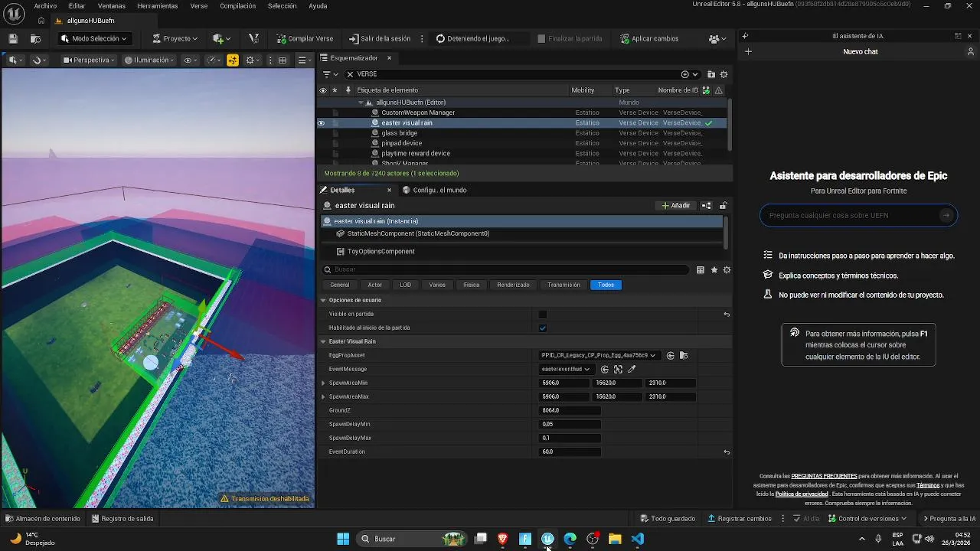Toggle details property matrix table icon
Screen dimensions: 980x551
pos(700,269)
